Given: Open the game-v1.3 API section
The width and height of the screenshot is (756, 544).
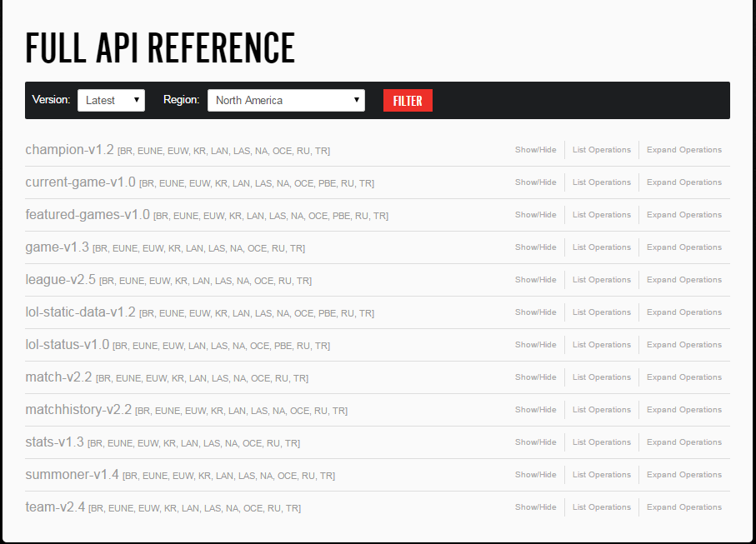Looking at the screenshot, I should pyautogui.click(x=57, y=247).
